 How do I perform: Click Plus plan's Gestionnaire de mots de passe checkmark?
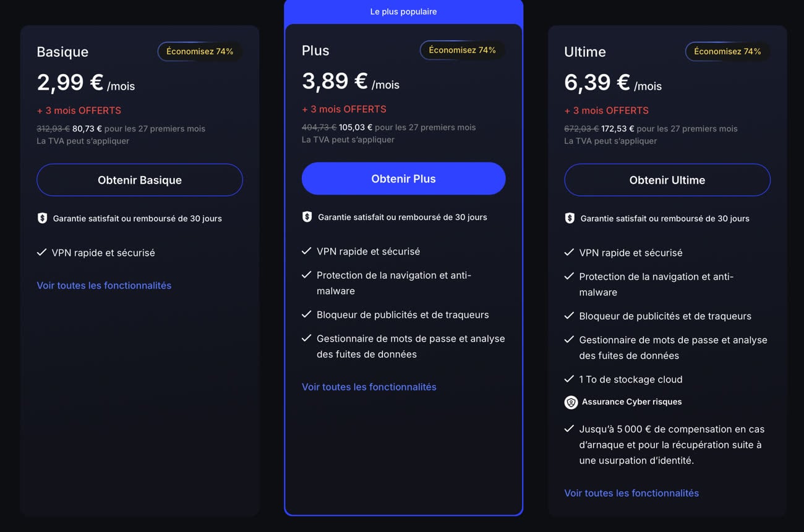(306, 338)
